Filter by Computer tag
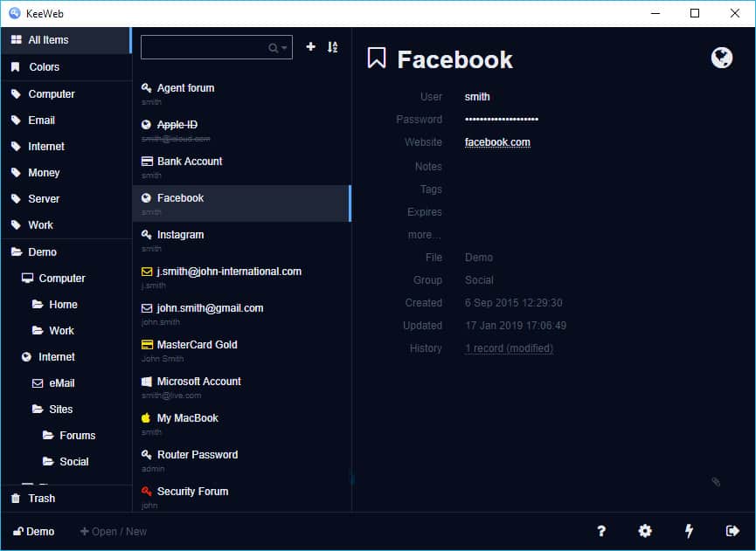This screenshot has width=756, height=551. 66,94
